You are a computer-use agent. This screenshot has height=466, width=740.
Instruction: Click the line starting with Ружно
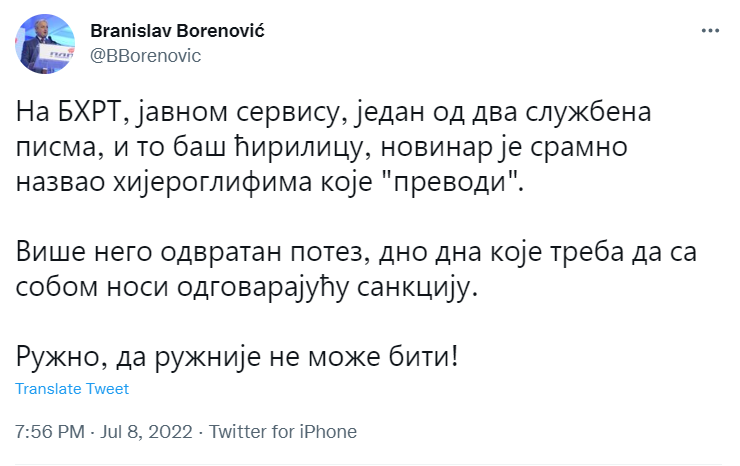tap(237, 356)
